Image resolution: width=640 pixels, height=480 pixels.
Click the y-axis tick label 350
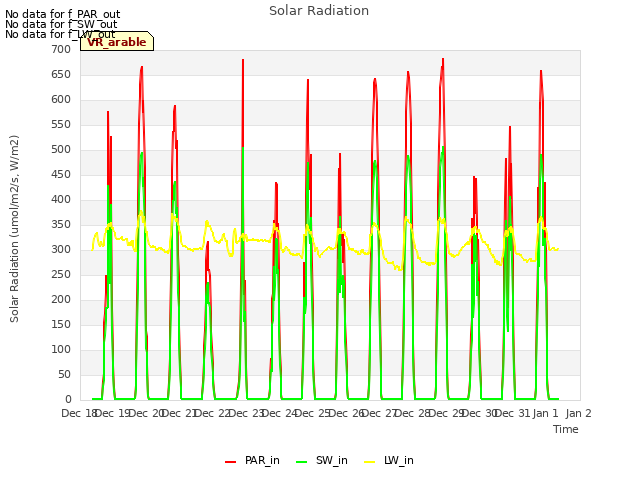(x=61, y=224)
